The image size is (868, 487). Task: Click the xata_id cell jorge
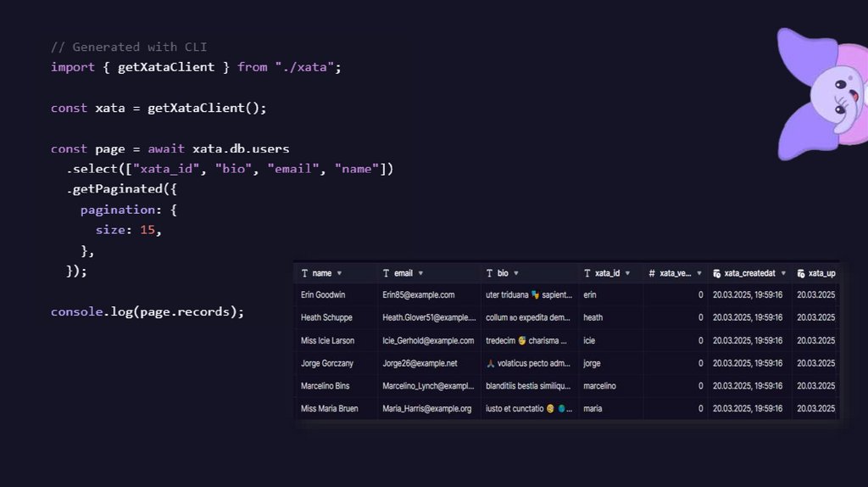point(592,363)
